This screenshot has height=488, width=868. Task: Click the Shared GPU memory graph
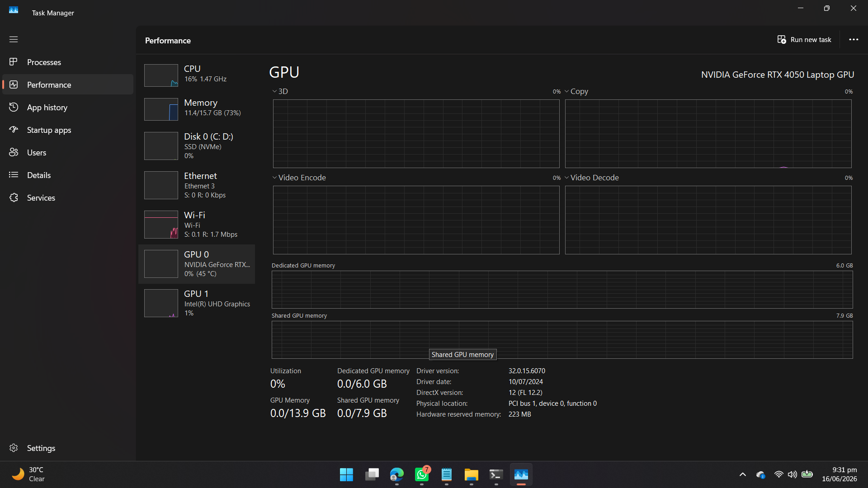[x=562, y=340]
